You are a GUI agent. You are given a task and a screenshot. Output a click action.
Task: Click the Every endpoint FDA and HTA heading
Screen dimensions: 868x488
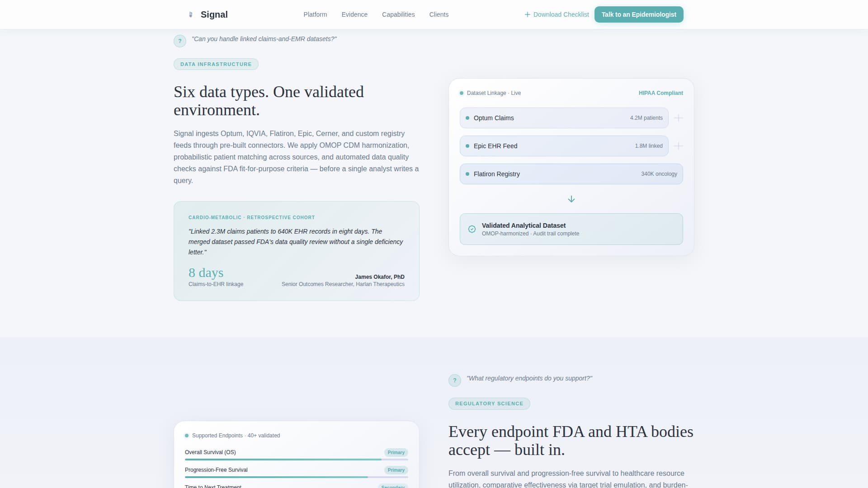pos(571,441)
